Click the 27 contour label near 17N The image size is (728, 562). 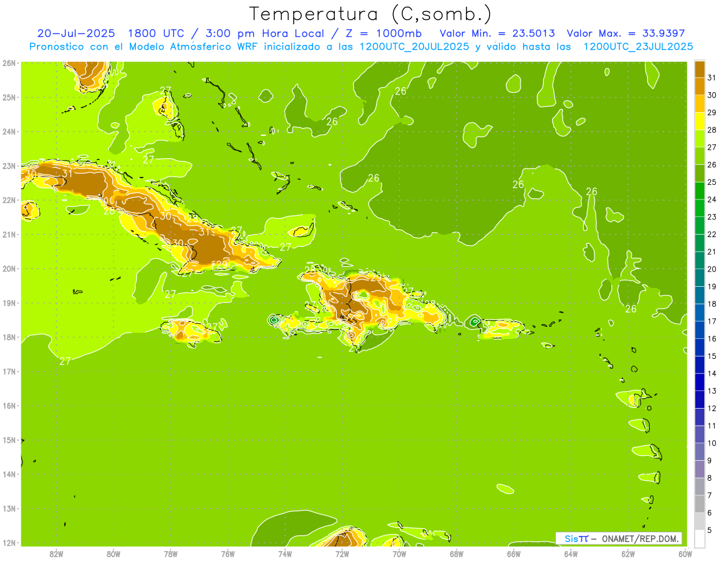pos(66,361)
